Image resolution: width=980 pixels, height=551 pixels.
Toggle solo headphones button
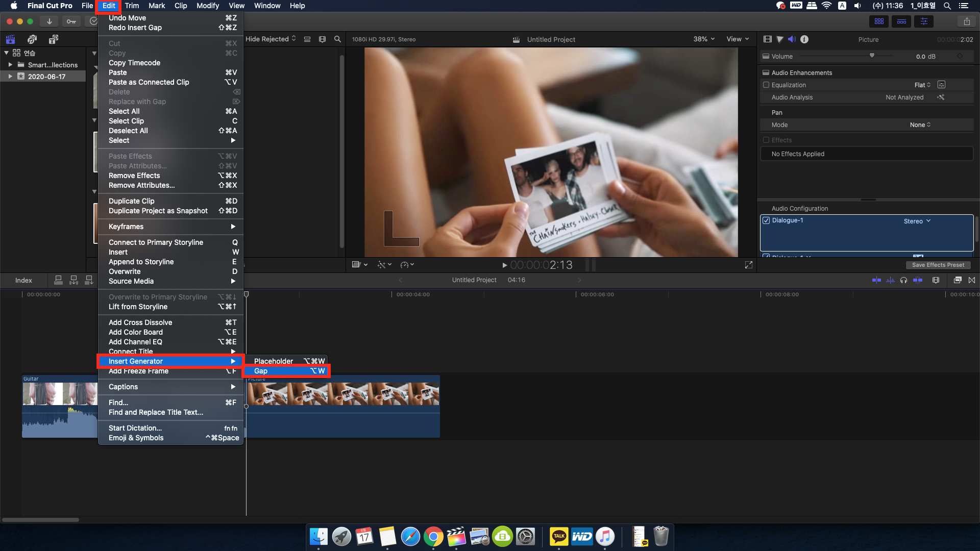904,280
